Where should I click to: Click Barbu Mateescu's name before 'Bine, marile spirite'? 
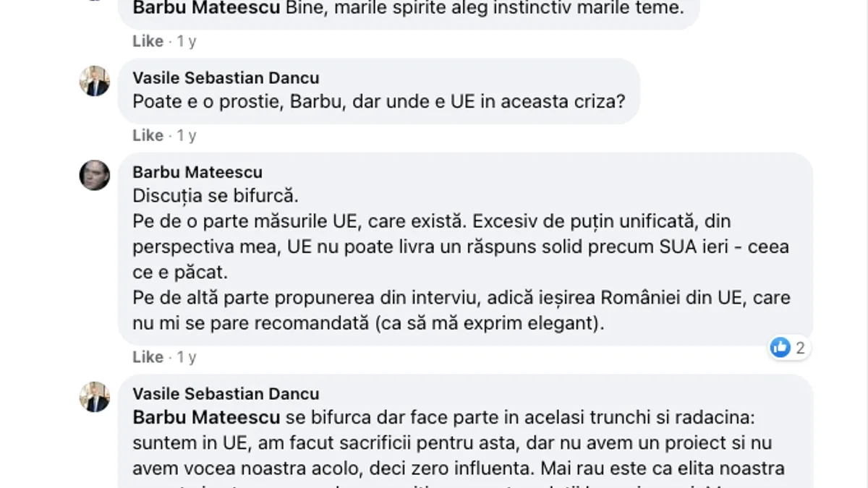[x=207, y=9]
